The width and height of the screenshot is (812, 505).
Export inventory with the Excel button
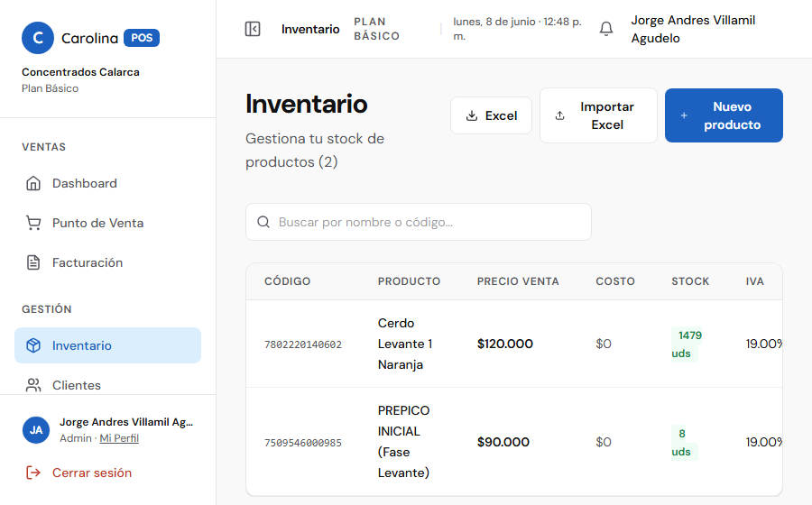[491, 115]
